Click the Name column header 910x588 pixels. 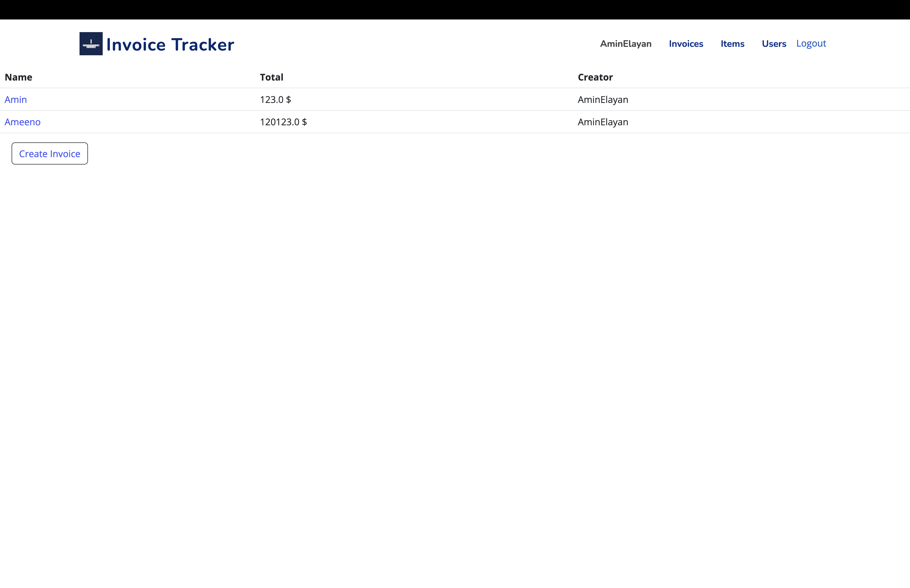click(18, 77)
